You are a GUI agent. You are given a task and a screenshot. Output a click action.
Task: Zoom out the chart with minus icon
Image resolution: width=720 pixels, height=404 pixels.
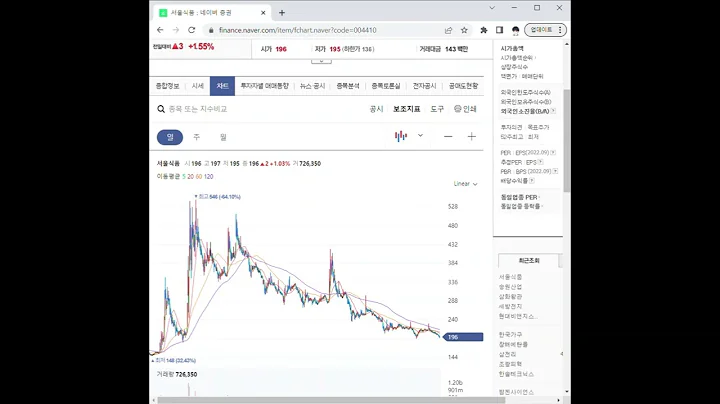pyautogui.click(x=448, y=136)
